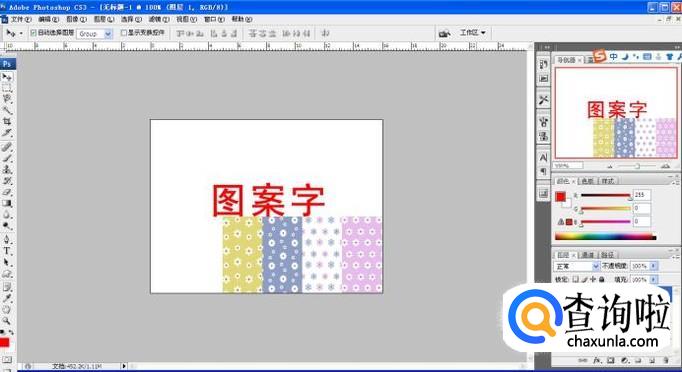This screenshot has height=372, width=682.
Task: Open the Paragraph panel icon in dock
Action: 543,171
